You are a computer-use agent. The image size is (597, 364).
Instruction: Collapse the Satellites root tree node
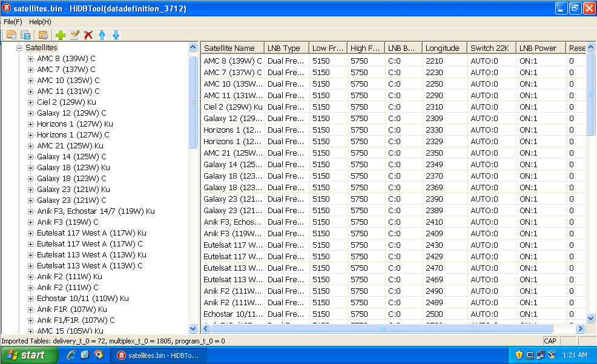point(19,48)
